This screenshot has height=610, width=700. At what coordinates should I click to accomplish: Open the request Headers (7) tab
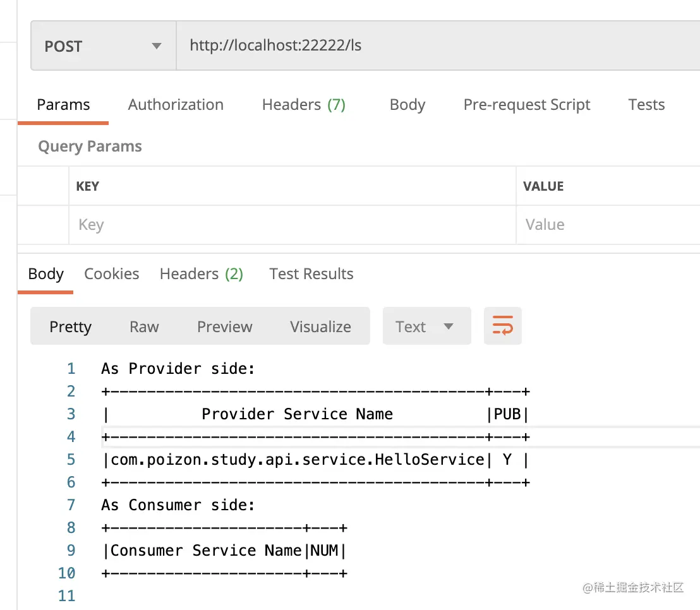303,105
